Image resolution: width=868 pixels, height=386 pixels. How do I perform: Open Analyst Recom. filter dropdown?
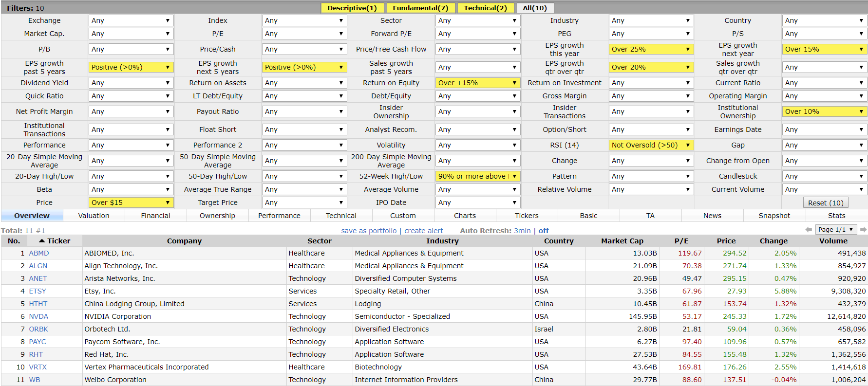pyautogui.click(x=477, y=129)
